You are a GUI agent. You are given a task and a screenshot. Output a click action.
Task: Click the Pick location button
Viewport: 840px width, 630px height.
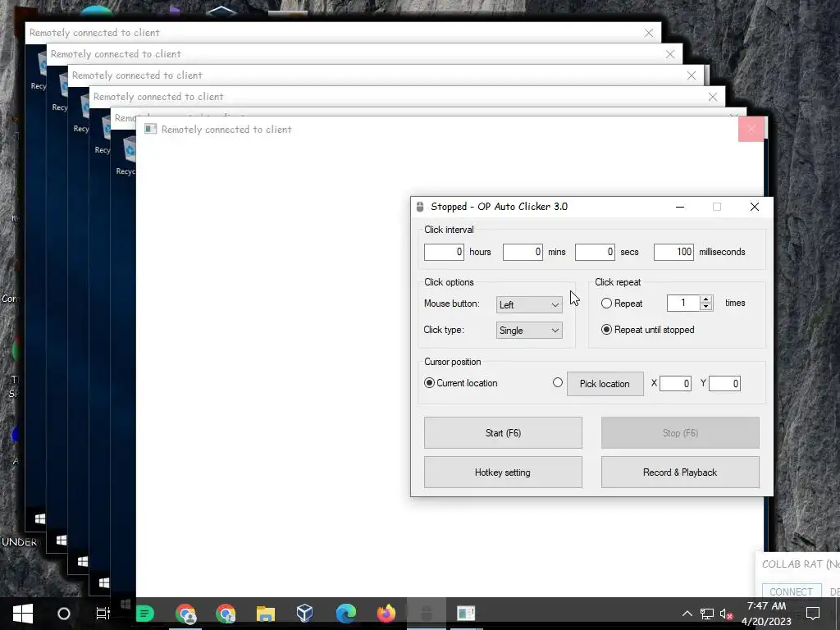coord(605,384)
